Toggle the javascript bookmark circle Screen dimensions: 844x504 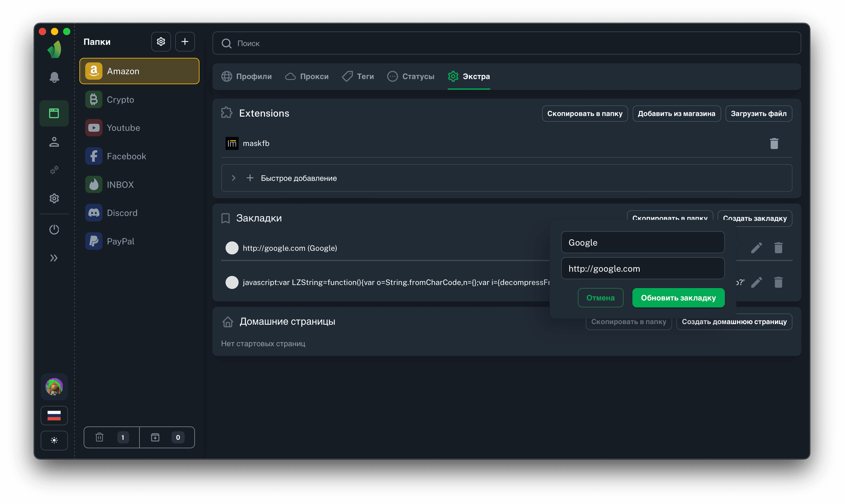coord(232,282)
